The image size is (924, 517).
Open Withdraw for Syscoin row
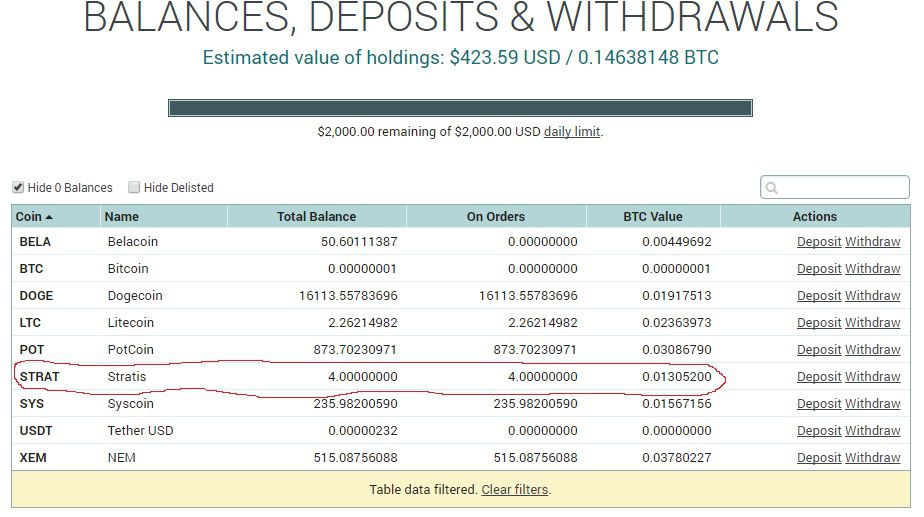pos(873,404)
